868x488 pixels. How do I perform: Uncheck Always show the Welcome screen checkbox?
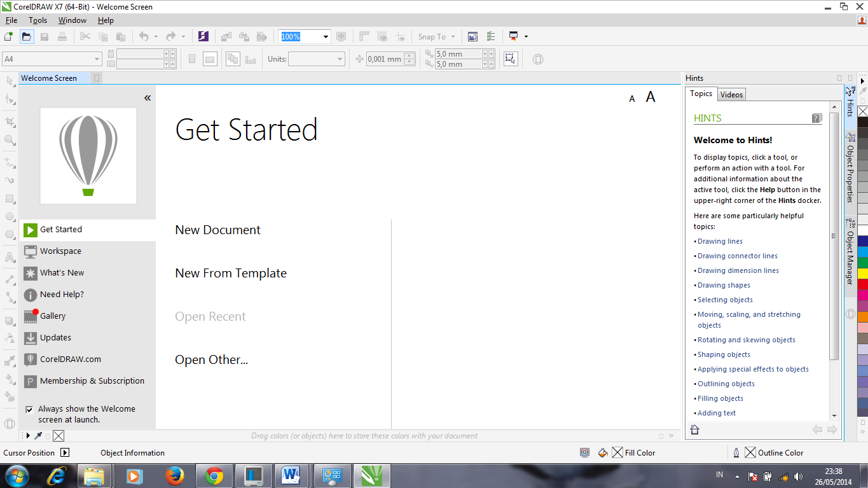click(x=29, y=410)
